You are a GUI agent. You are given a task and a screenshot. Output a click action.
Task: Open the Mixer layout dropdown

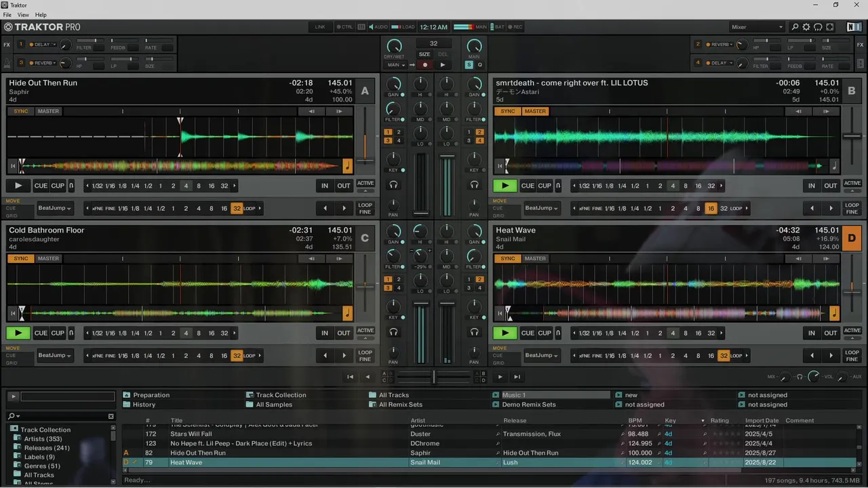click(x=757, y=27)
